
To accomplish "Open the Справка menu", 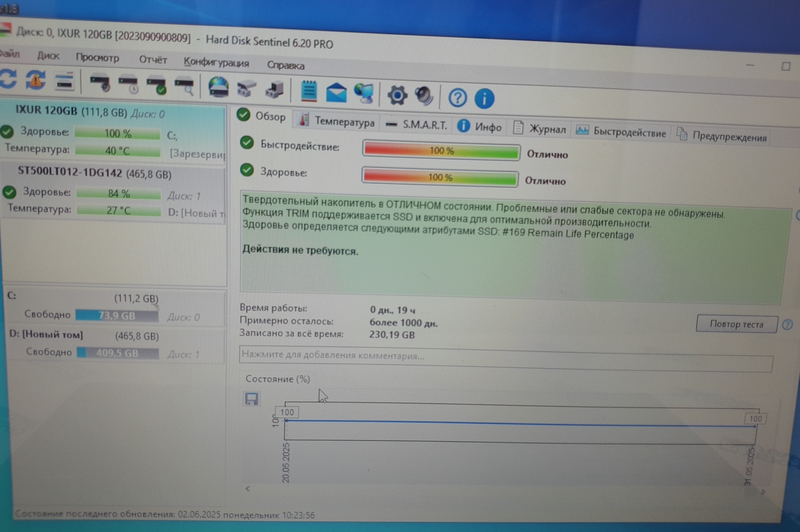I will pos(286,65).
